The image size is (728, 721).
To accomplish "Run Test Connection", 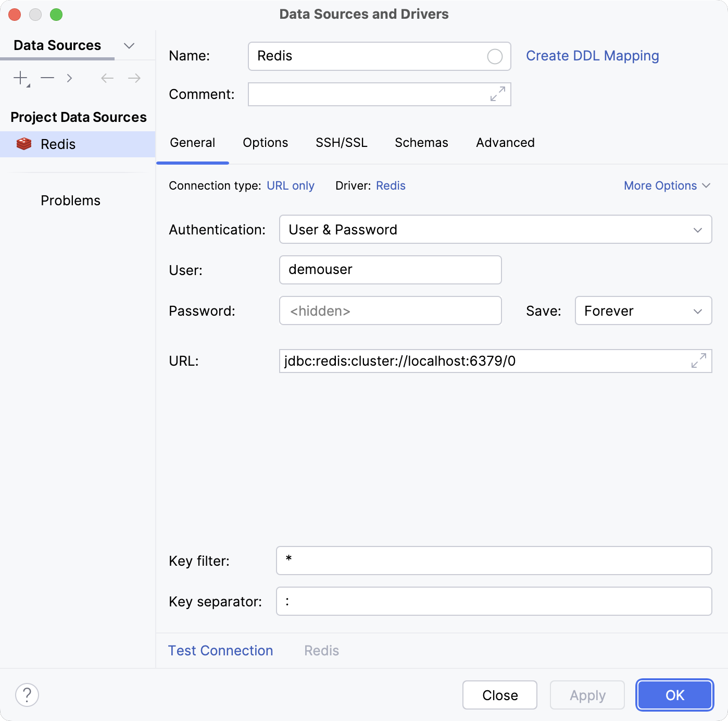I will (x=220, y=650).
